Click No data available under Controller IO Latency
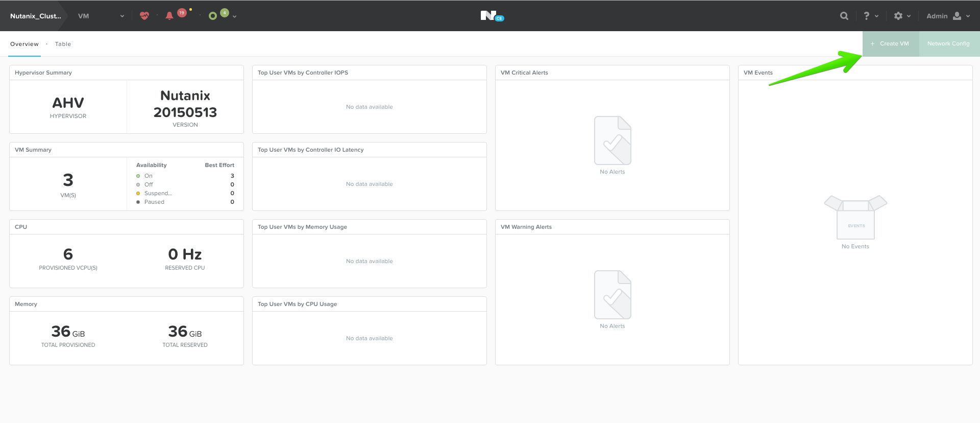The width and height of the screenshot is (980, 423). (x=370, y=184)
